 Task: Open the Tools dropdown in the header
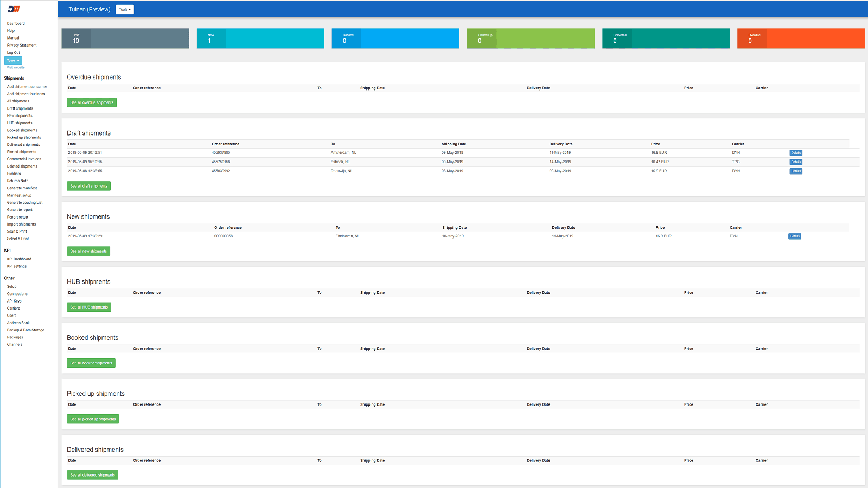(124, 9)
